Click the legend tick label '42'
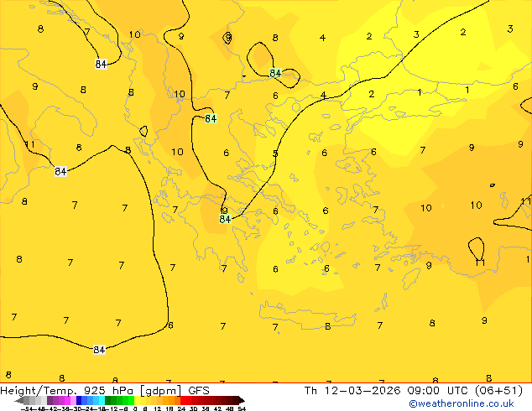The width and height of the screenshot is (532, 411). coord(218,408)
